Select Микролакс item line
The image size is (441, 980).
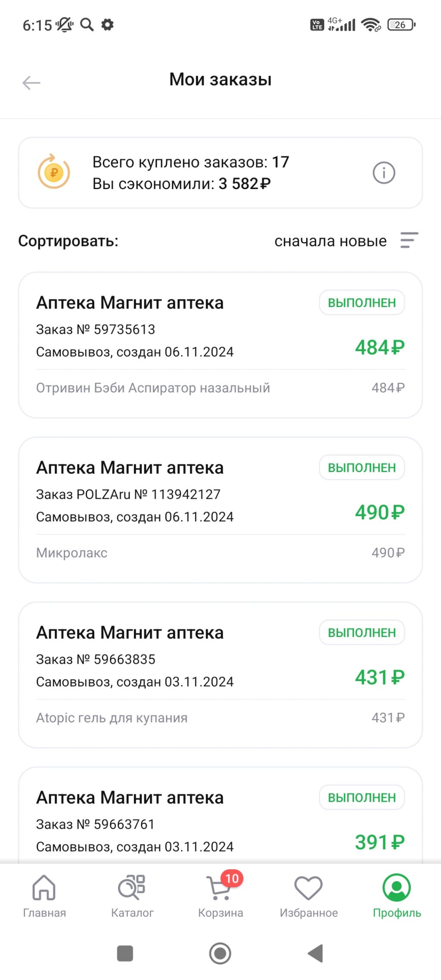72,553
